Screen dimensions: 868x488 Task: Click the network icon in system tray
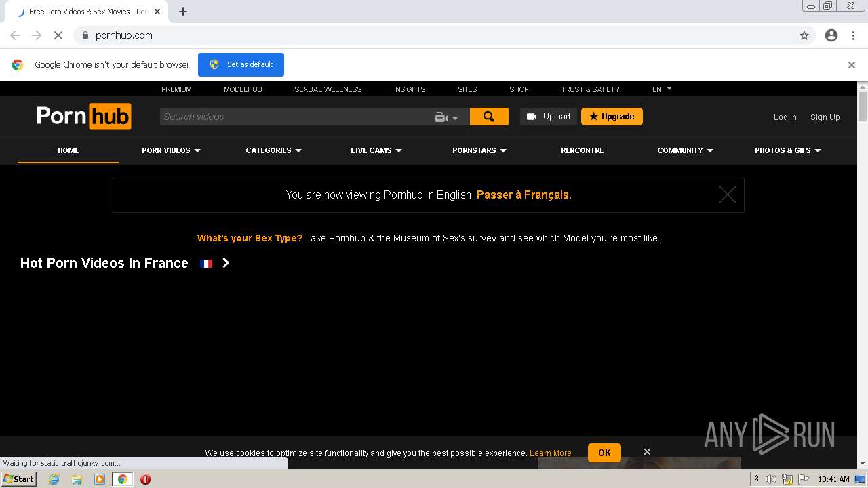(787, 479)
